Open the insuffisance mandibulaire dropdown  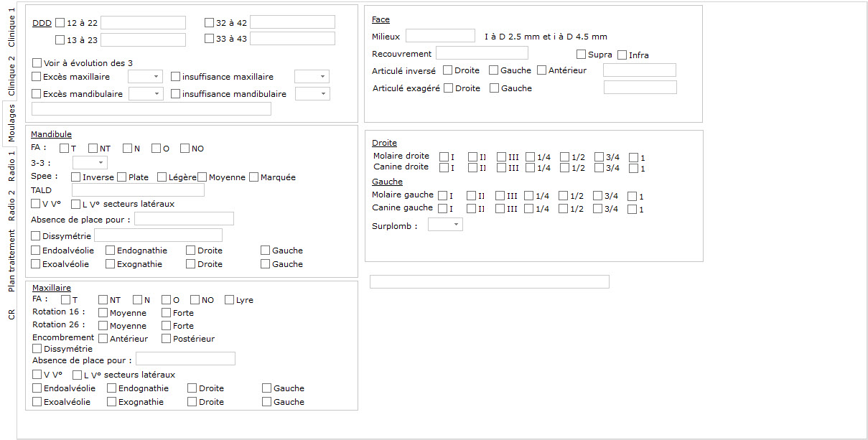point(312,93)
